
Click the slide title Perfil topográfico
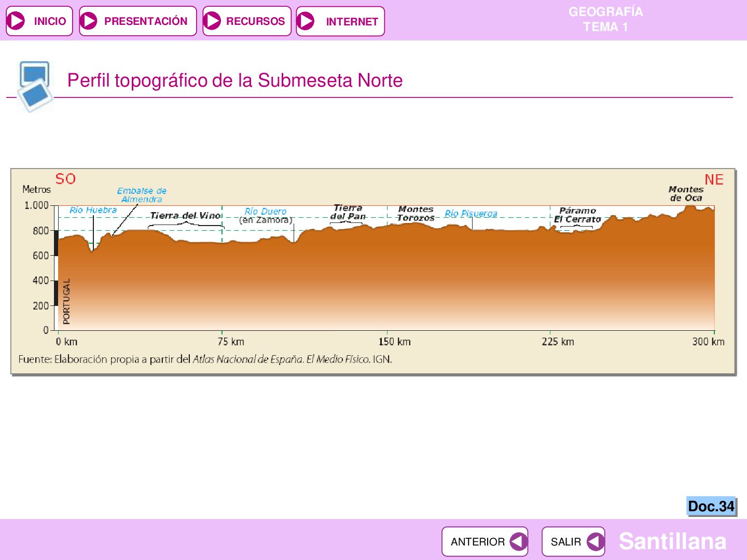pyautogui.click(x=235, y=80)
